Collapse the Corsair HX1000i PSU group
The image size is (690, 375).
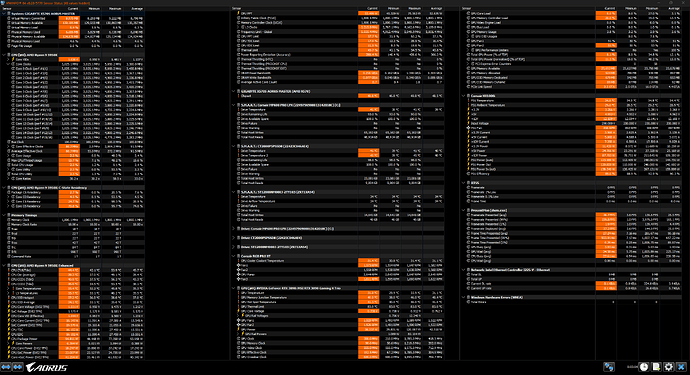463,96
